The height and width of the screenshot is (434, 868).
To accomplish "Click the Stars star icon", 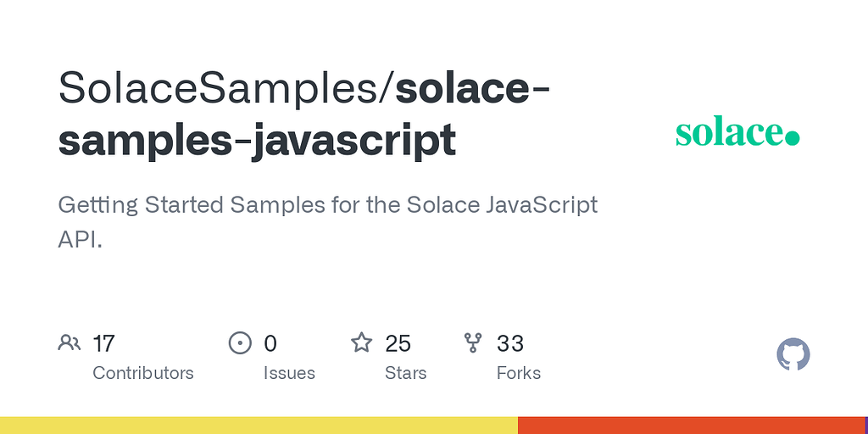I will (x=362, y=343).
